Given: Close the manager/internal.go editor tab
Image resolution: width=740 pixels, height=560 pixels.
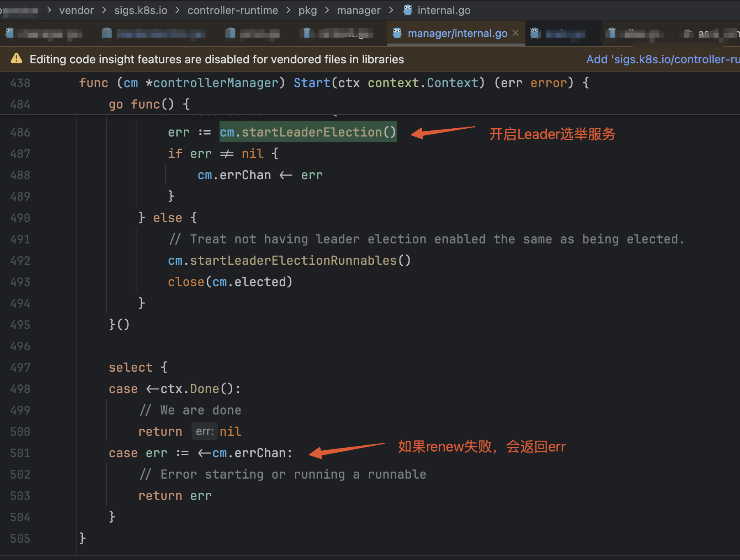Looking at the screenshot, I should 516,33.
